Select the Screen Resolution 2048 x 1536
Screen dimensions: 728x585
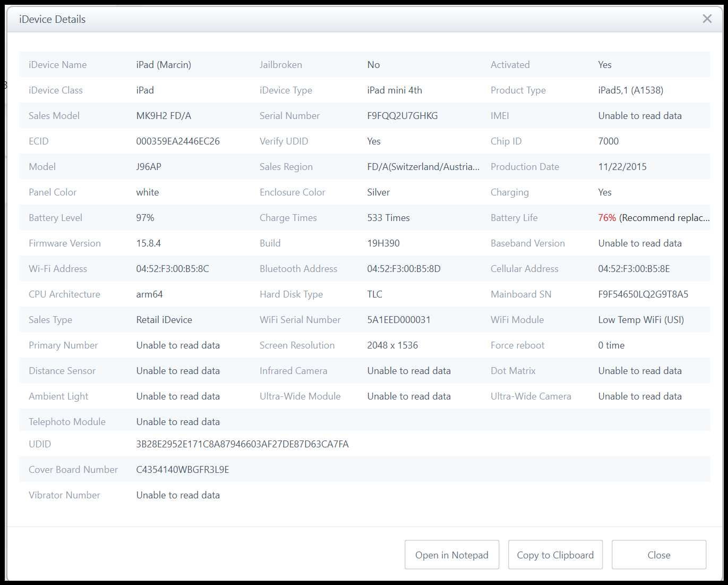(392, 345)
